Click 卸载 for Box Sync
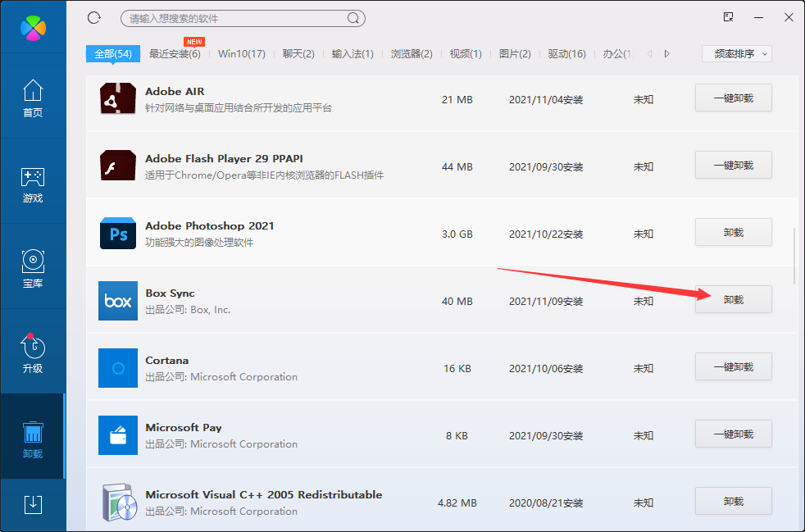Screen dimensions: 805x532 (x=734, y=299)
